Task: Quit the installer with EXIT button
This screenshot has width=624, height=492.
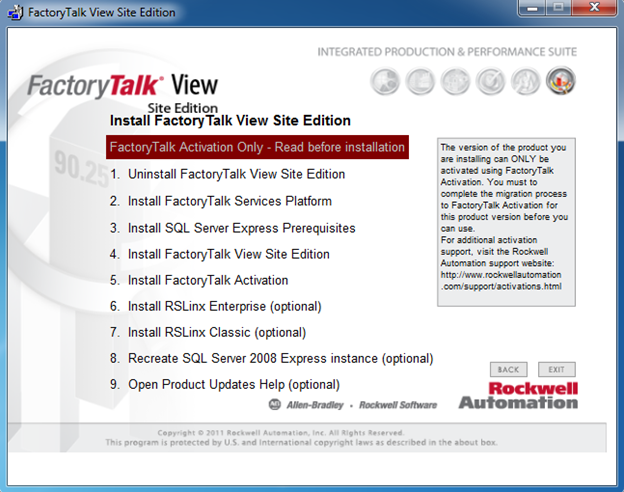Action: [x=556, y=369]
